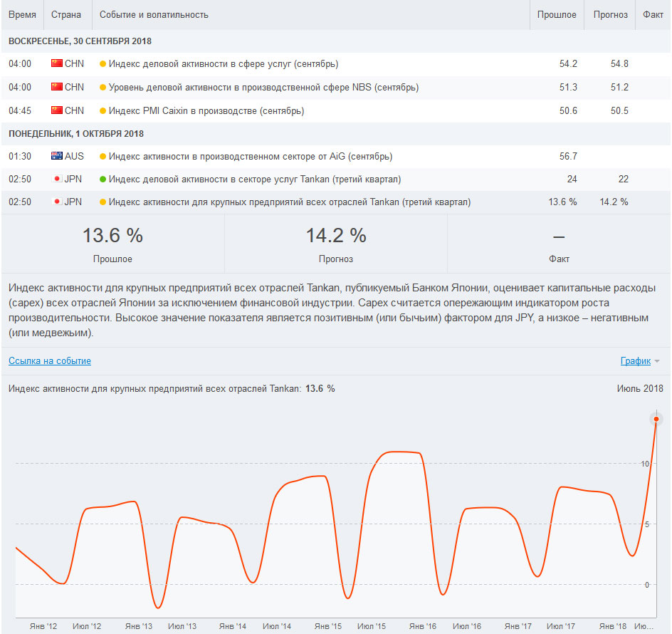
Task: Open the 'График' dropdown
Action: tap(639, 361)
